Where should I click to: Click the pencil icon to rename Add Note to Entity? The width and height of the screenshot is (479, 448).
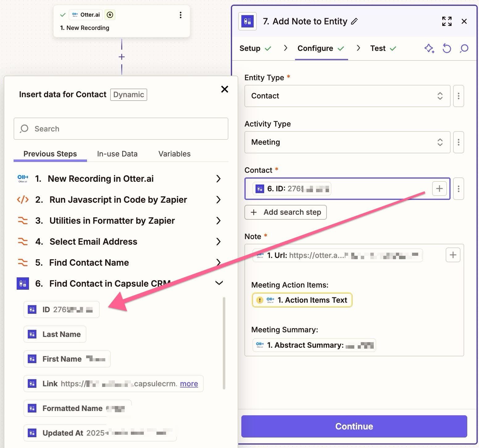click(x=355, y=21)
